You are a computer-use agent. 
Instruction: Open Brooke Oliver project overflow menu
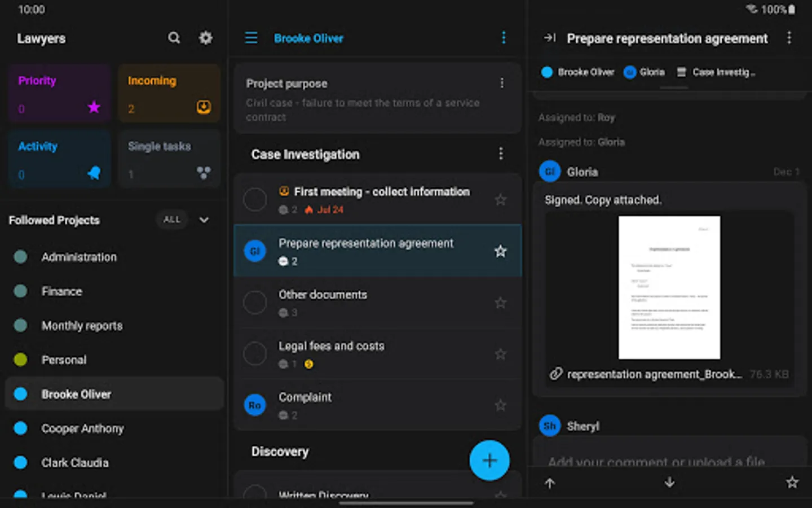pos(504,38)
